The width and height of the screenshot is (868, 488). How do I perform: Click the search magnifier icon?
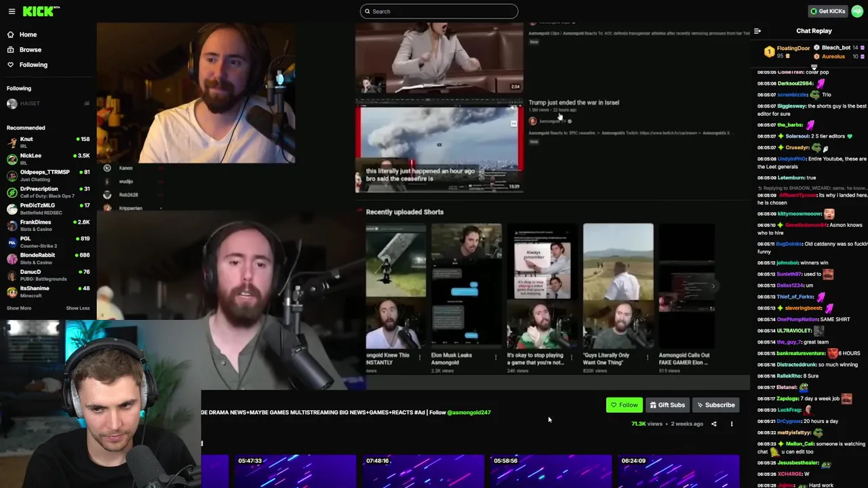367,11
